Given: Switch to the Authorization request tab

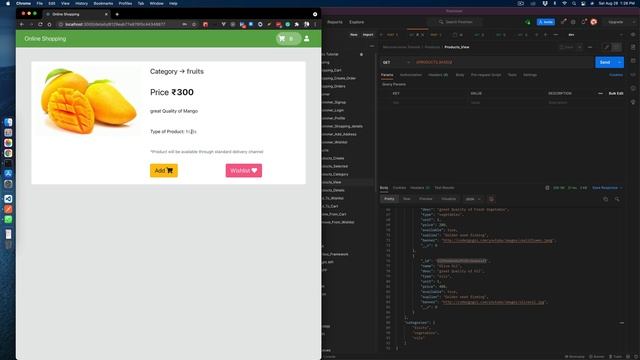Looking at the screenshot, I should click(x=411, y=75).
